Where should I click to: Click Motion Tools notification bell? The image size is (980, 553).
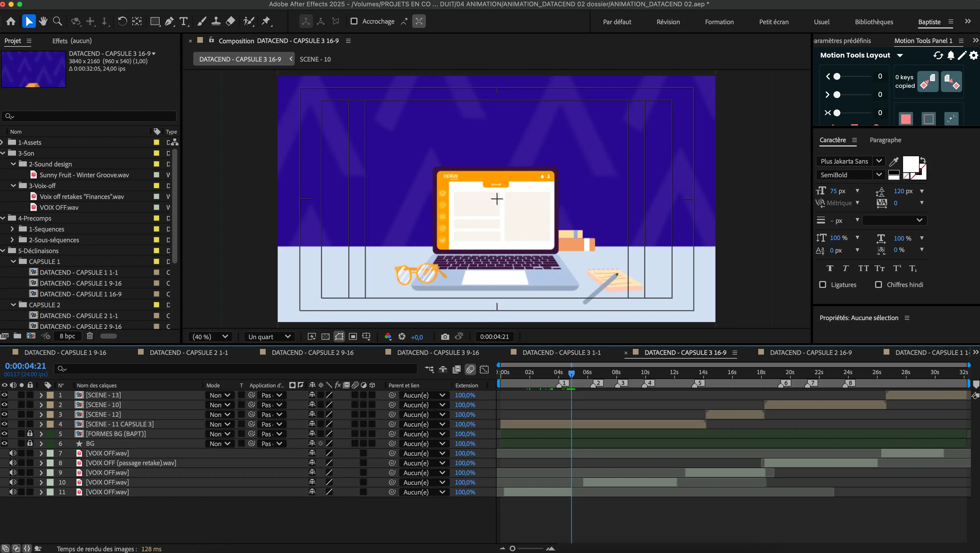pos(951,56)
